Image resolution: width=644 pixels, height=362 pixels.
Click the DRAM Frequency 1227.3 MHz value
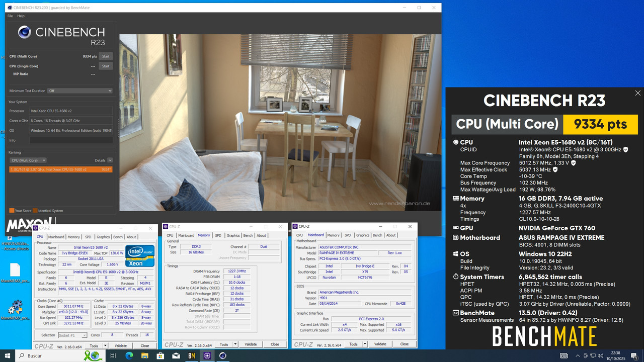236,271
